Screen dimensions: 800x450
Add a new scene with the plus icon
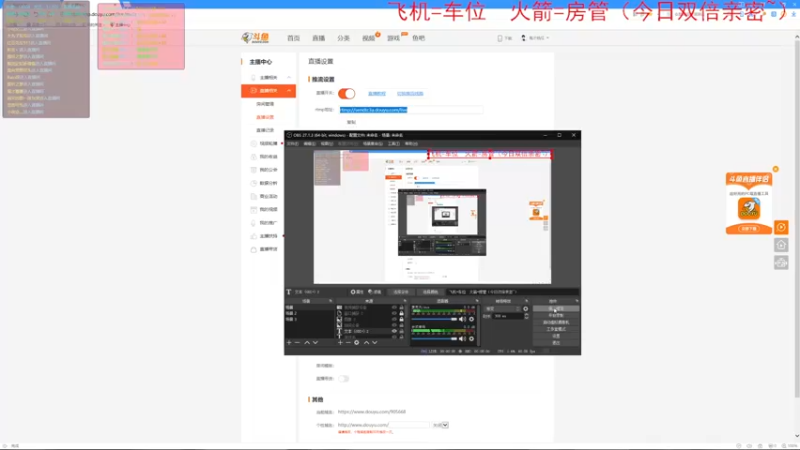coord(289,342)
